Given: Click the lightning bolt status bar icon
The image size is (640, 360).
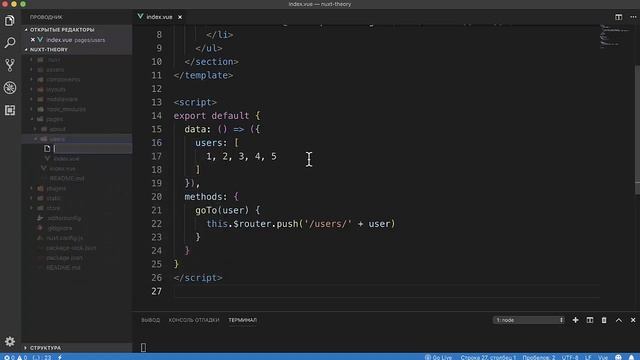Looking at the screenshot, I should pos(60,357).
